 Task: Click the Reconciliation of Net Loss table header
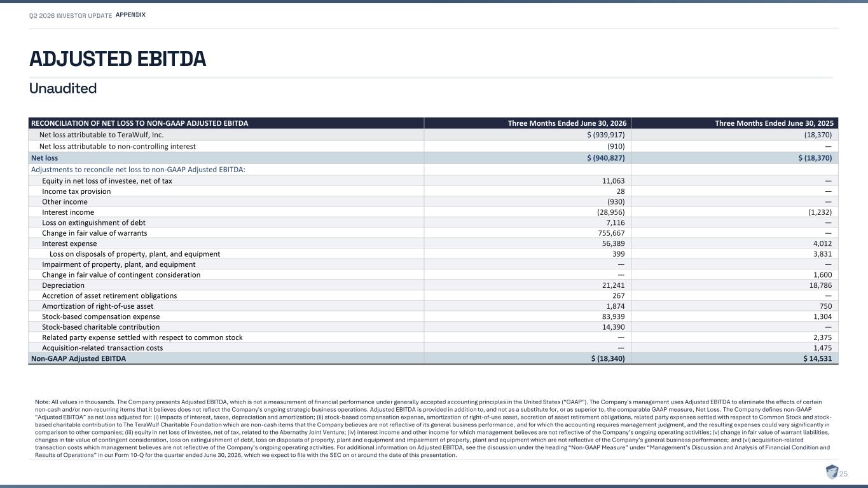[140, 123]
